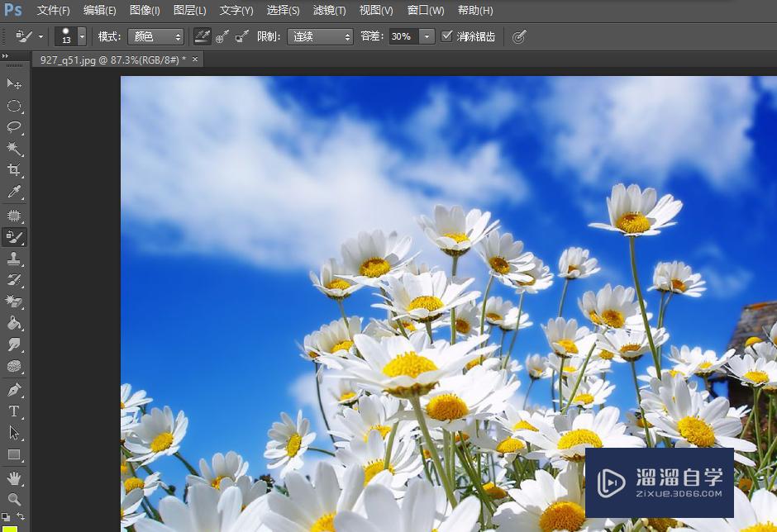The height and width of the screenshot is (532, 777).
Task: Swap foreground and background colors
Action: [x=21, y=516]
